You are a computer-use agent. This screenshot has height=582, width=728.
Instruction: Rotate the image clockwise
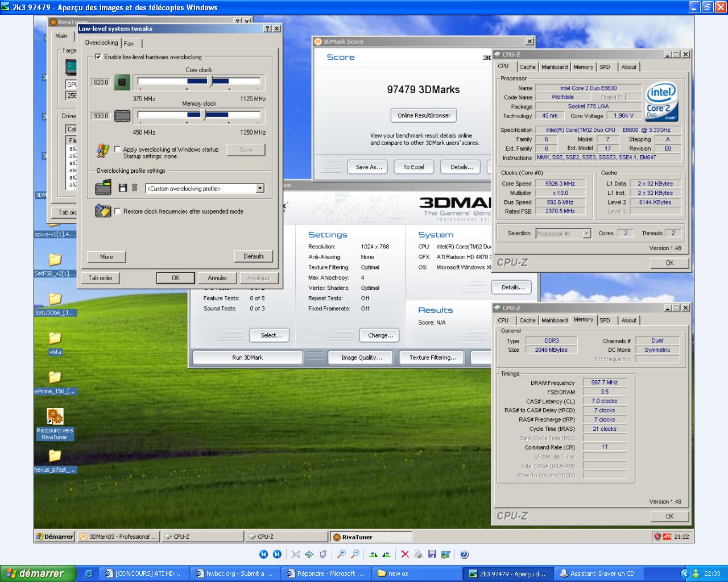click(x=373, y=554)
